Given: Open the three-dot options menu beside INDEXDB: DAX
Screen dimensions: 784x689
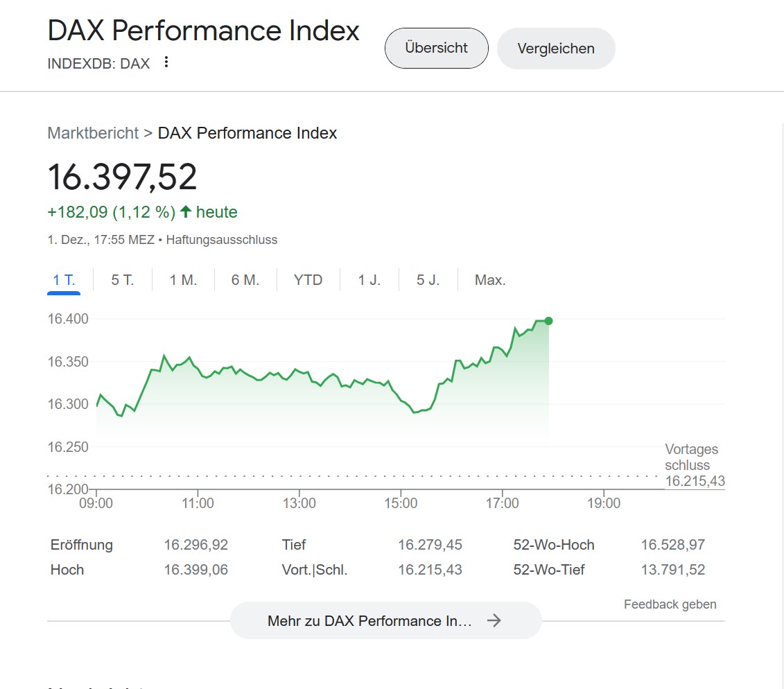Looking at the screenshot, I should (166, 62).
